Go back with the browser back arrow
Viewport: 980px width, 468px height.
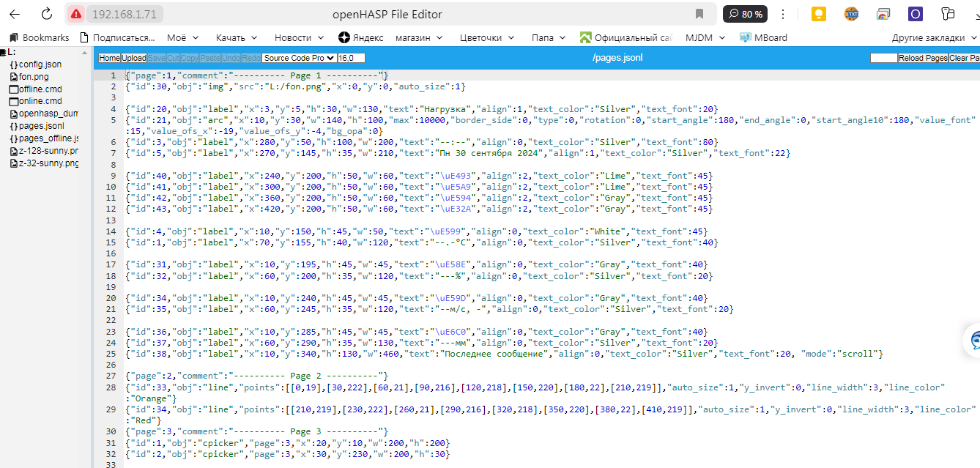tap(15, 14)
